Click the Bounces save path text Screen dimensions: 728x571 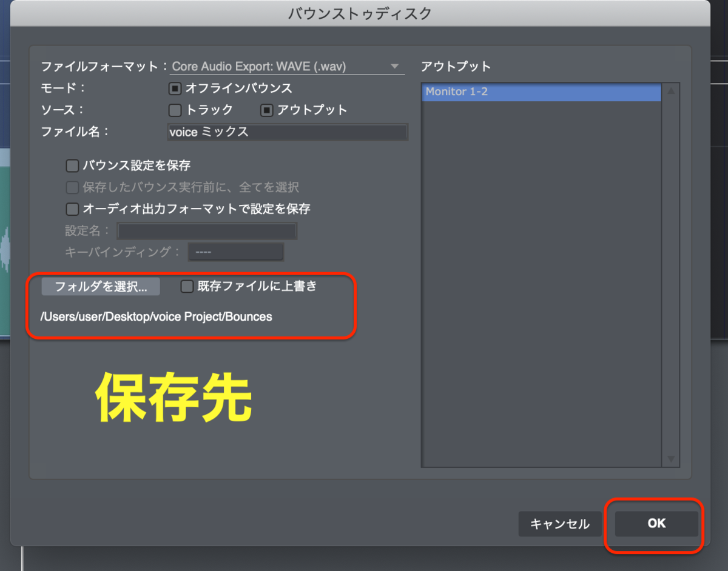tap(156, 316)
